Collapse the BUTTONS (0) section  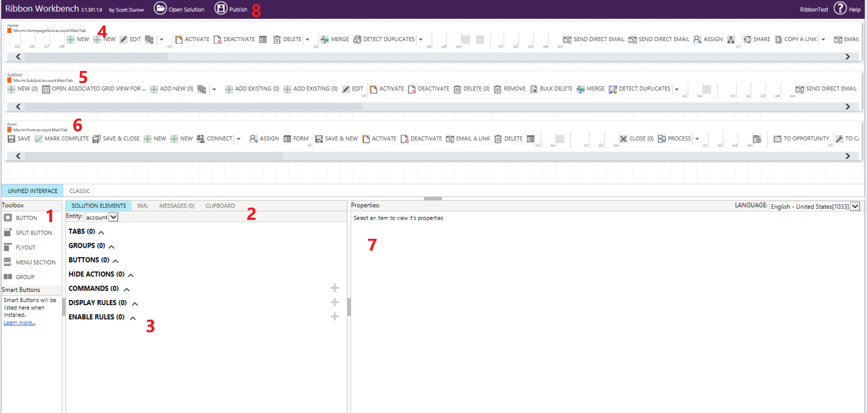[115, 261]
